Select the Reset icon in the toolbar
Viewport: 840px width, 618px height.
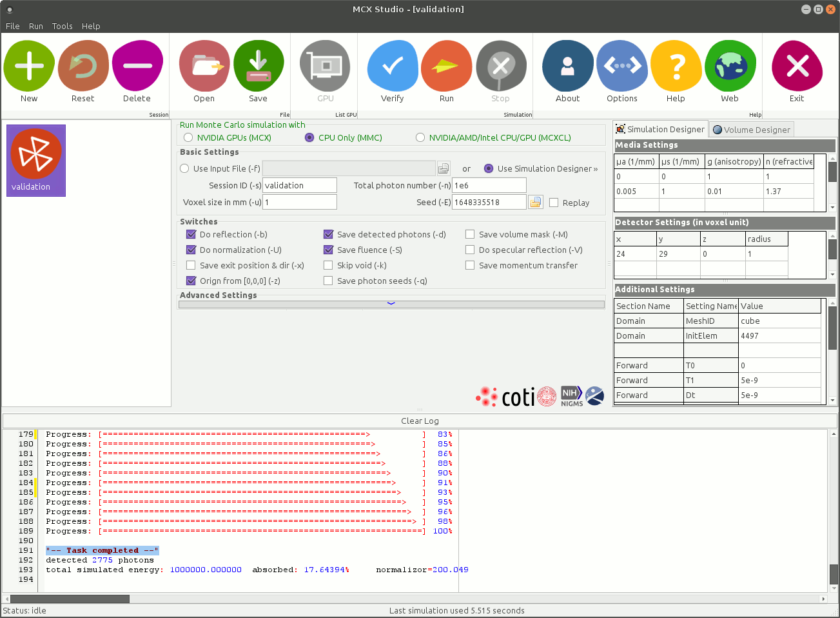coord(83,65)
